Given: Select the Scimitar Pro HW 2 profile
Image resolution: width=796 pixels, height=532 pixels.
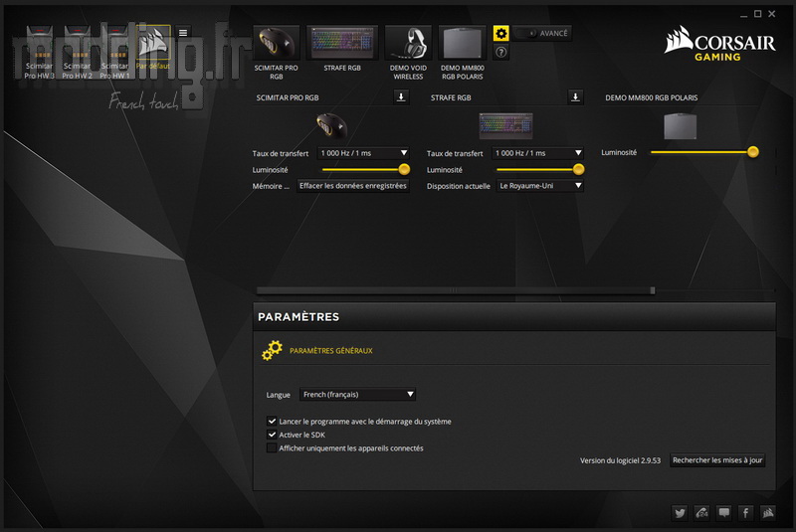Looking at the screenshot, I should [x=78, y=53].
